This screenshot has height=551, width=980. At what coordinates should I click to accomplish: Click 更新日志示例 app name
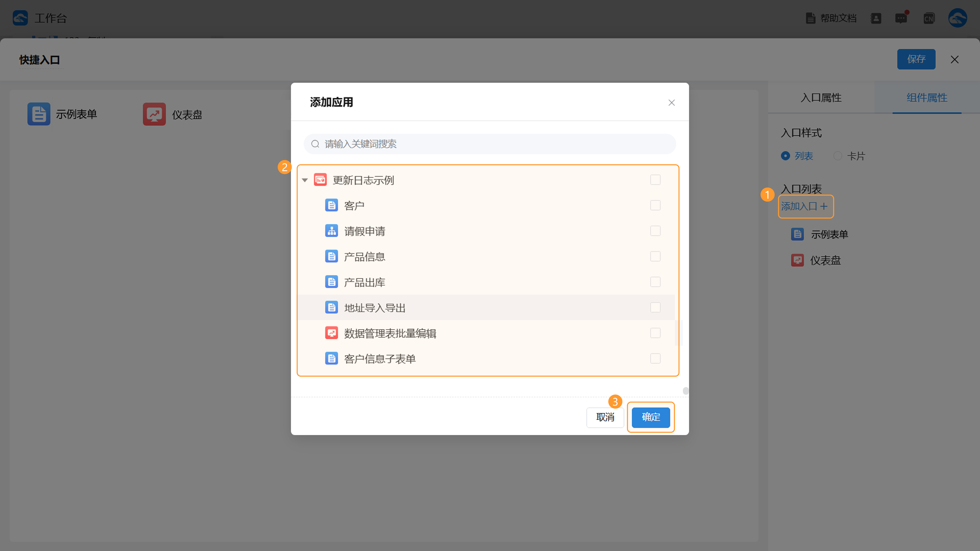(363, 180)
